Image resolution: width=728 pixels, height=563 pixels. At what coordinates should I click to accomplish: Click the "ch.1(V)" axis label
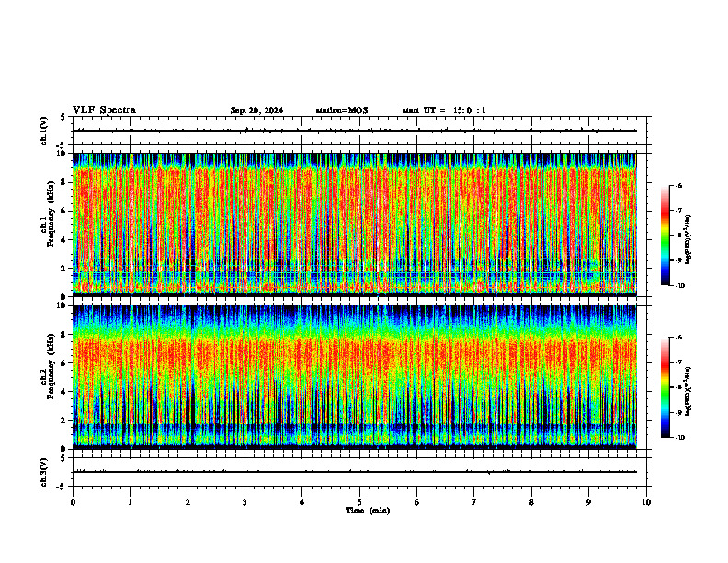(x=44, y=131)
